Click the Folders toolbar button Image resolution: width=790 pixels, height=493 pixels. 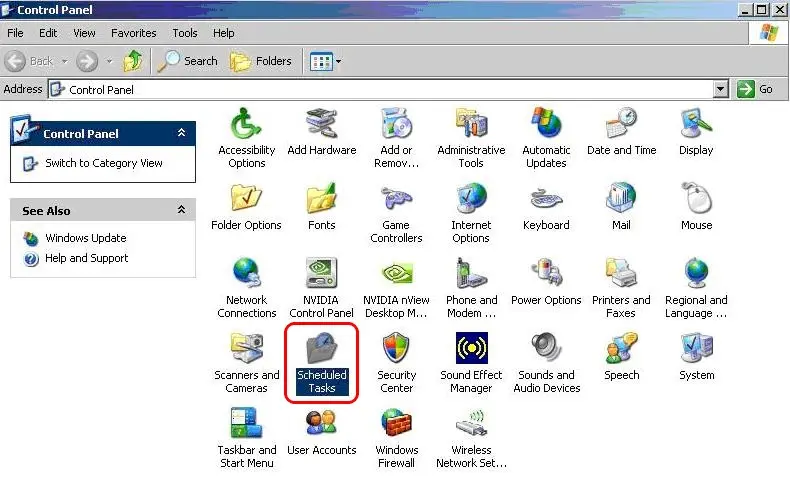click(x=262, y=61)
